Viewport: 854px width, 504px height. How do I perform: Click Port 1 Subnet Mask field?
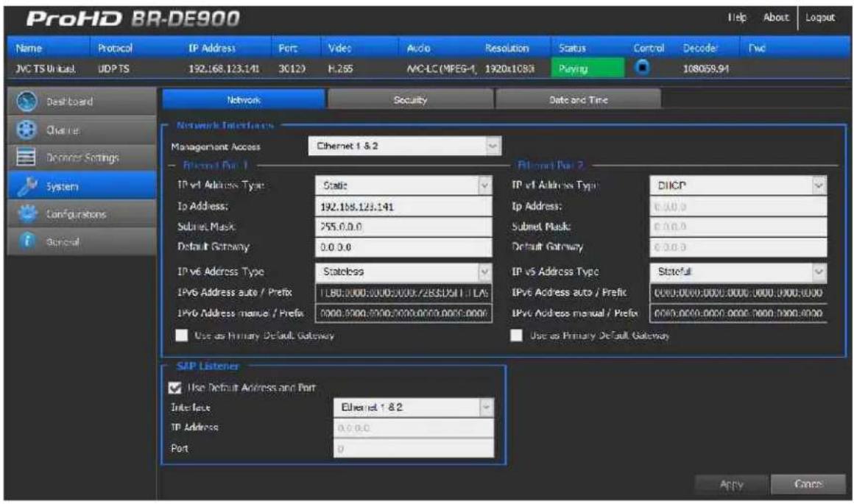coord(403,227)
